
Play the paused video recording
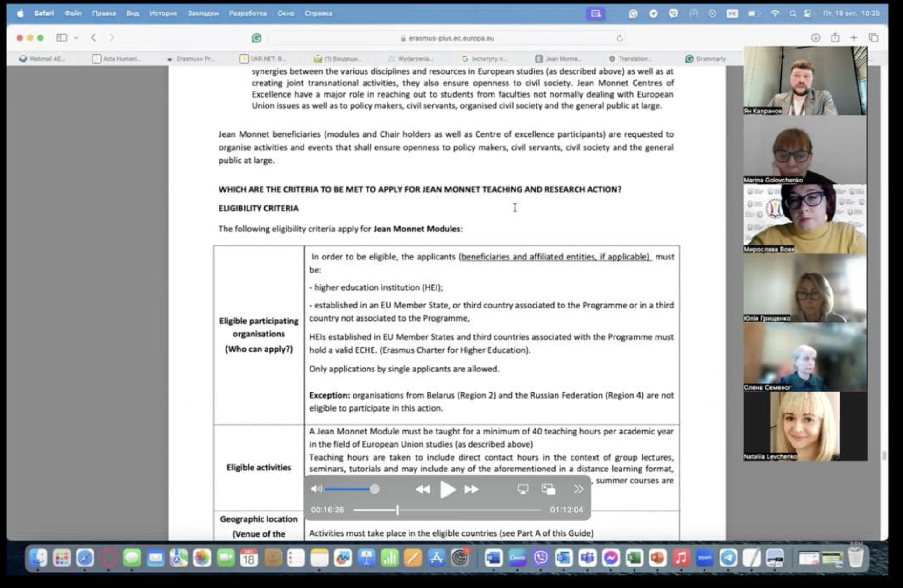(447, 490)
